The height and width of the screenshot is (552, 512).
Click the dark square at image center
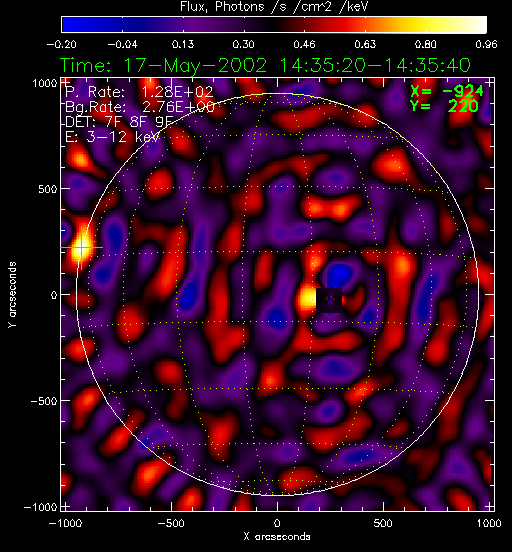point(329,300)
